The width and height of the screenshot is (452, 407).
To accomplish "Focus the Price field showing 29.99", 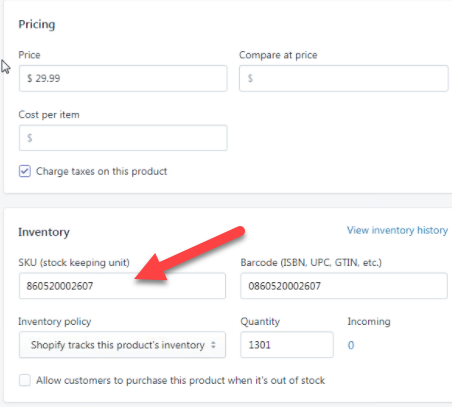I will [x=123, y=78].
